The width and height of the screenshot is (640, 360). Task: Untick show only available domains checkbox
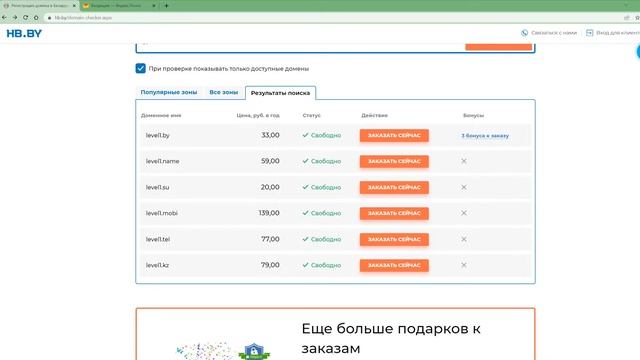point(140,68)
